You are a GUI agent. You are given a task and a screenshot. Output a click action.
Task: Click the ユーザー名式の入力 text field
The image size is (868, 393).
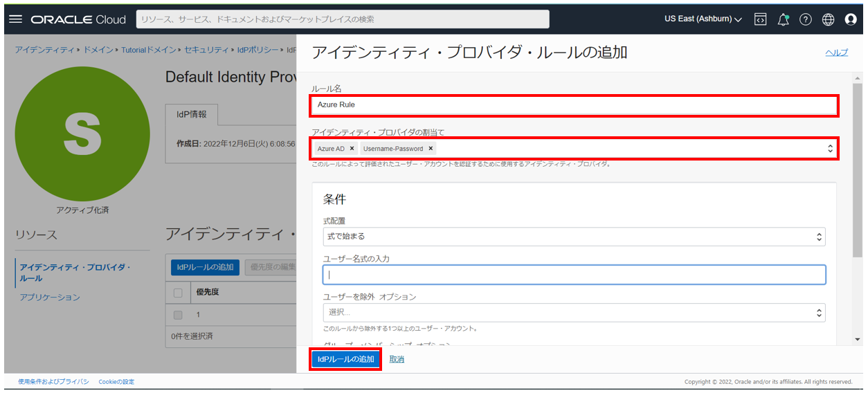coord(574,275)
